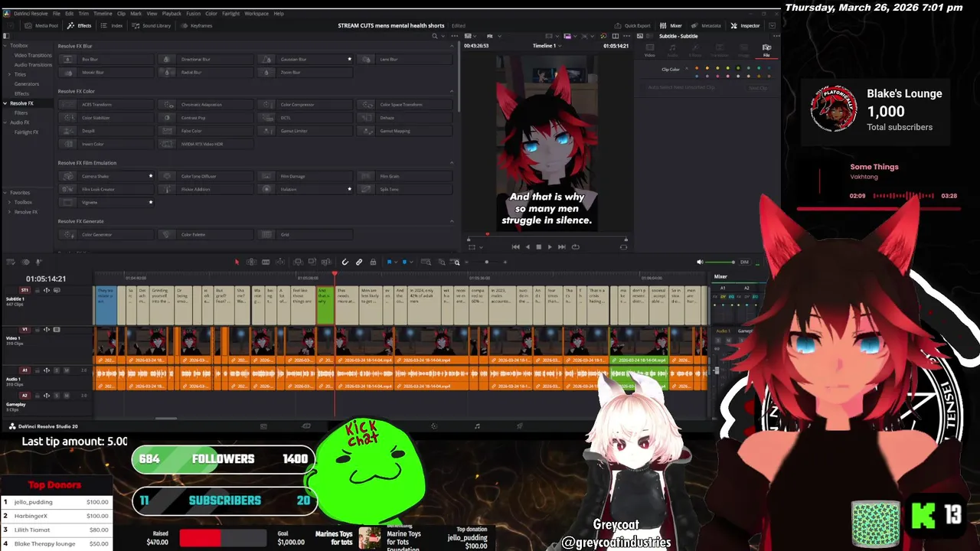Collapse the Favorites tree section
The height and width of the screenshot is (551, 980).
[5, 193]
